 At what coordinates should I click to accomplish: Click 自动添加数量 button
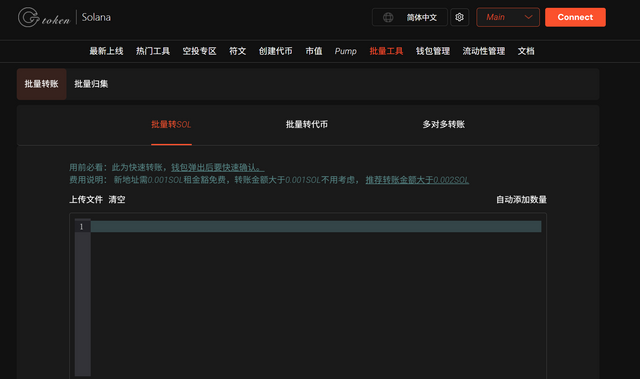(x=521, y=199)
